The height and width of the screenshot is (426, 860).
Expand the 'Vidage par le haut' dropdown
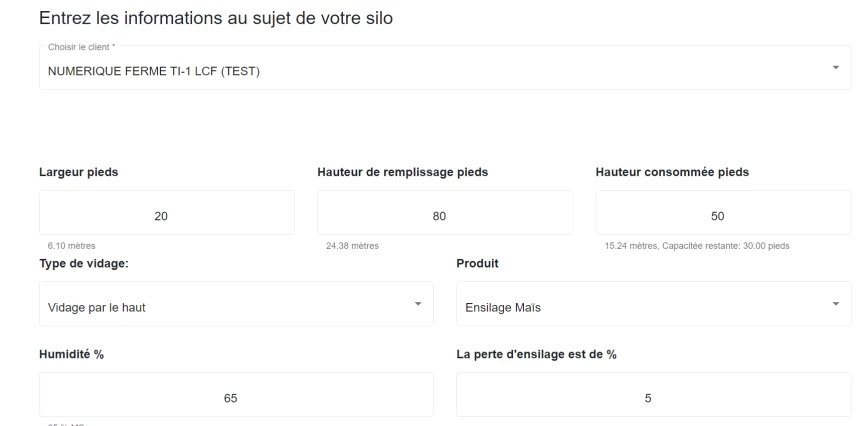point(230,304)
